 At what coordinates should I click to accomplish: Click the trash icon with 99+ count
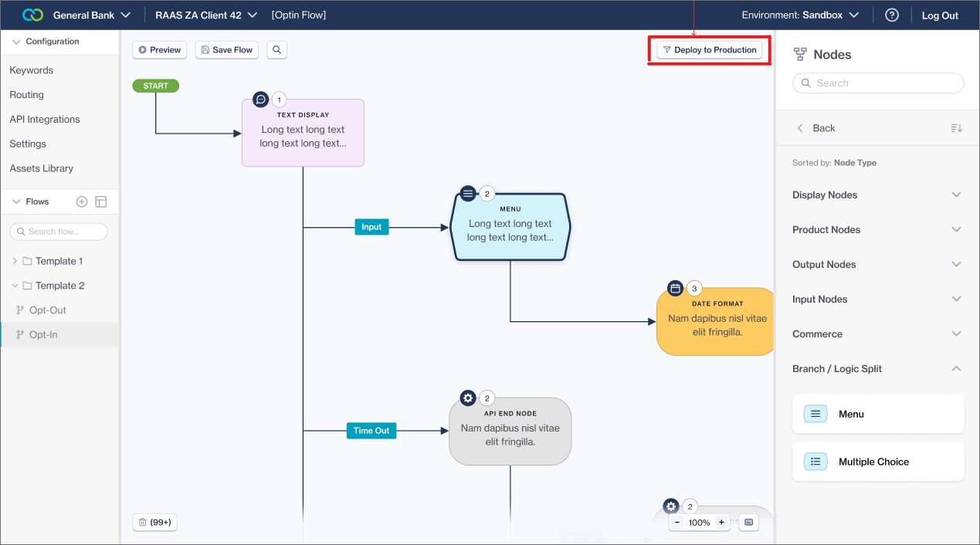tap(154, 523)
